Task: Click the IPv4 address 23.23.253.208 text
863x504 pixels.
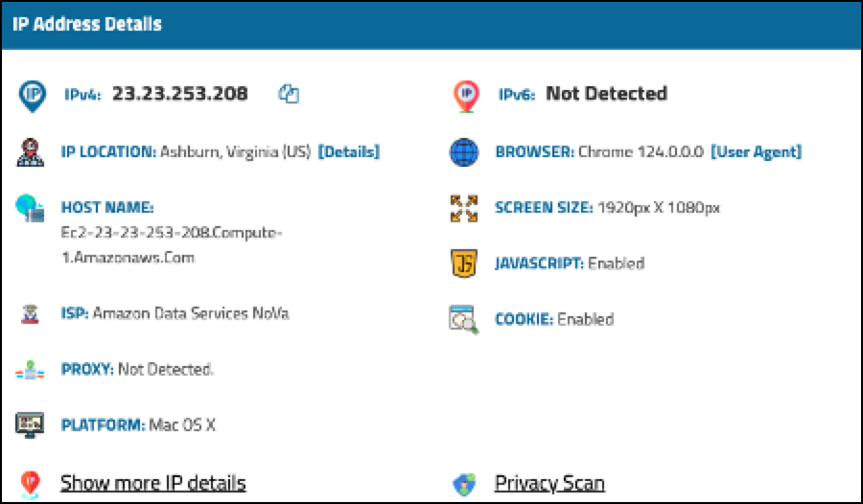Action: coord(179,94)
